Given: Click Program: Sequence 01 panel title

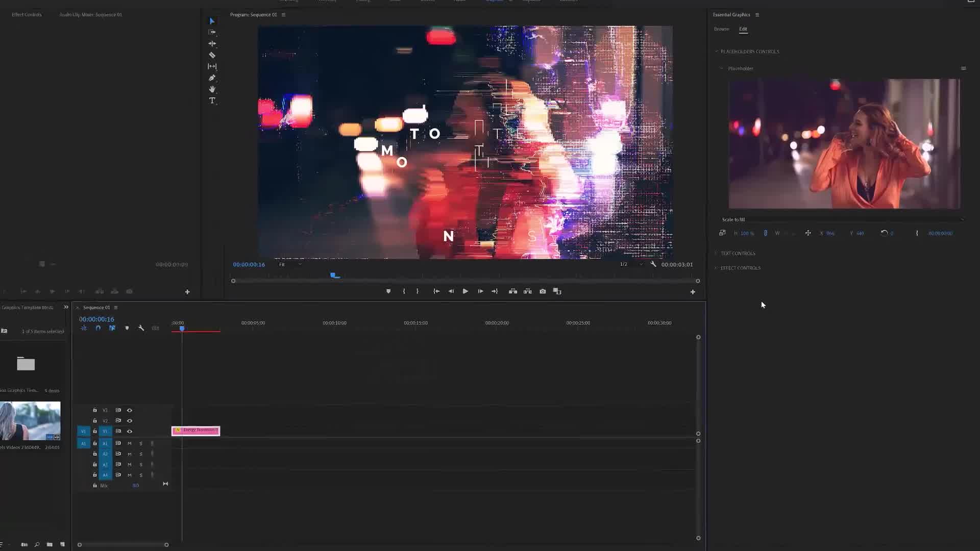Looking at the screenshot, I should point(253,15).
